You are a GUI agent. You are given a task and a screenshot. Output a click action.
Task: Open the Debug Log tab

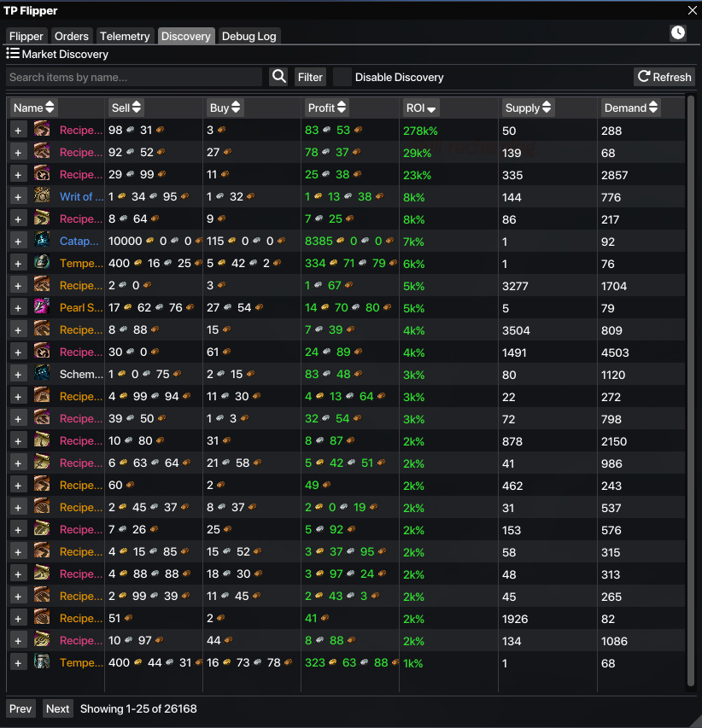(249, 36)
